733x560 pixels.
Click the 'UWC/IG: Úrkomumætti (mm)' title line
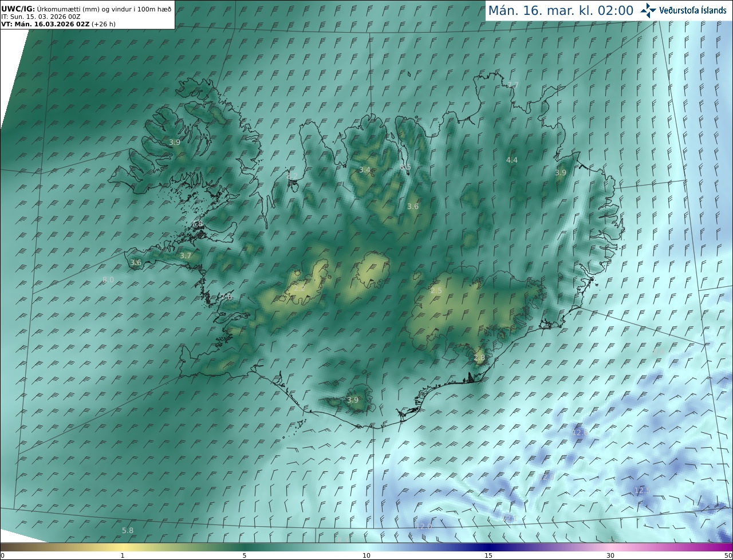click(x=86, y=9)
